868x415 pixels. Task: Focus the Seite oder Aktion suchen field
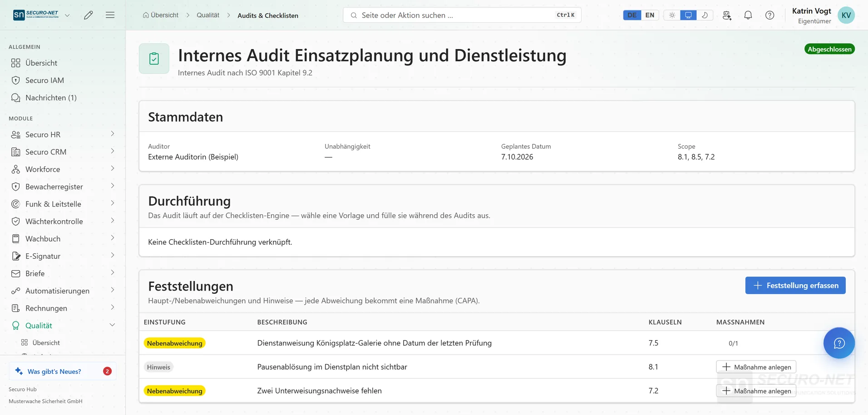click(x=462, y=15)
